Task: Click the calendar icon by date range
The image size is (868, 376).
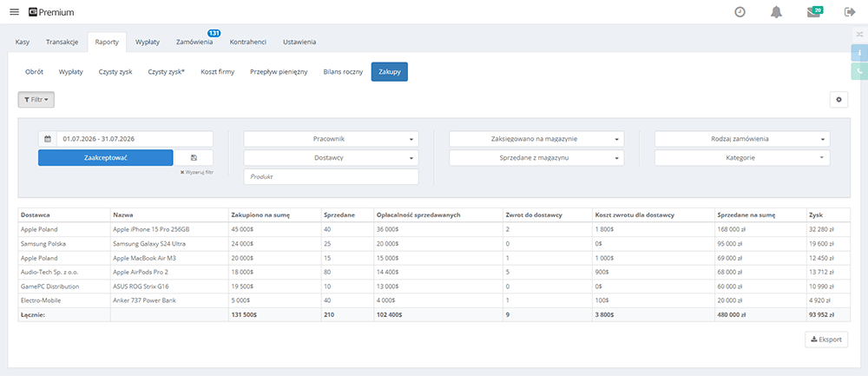Action: click(48, 139)
